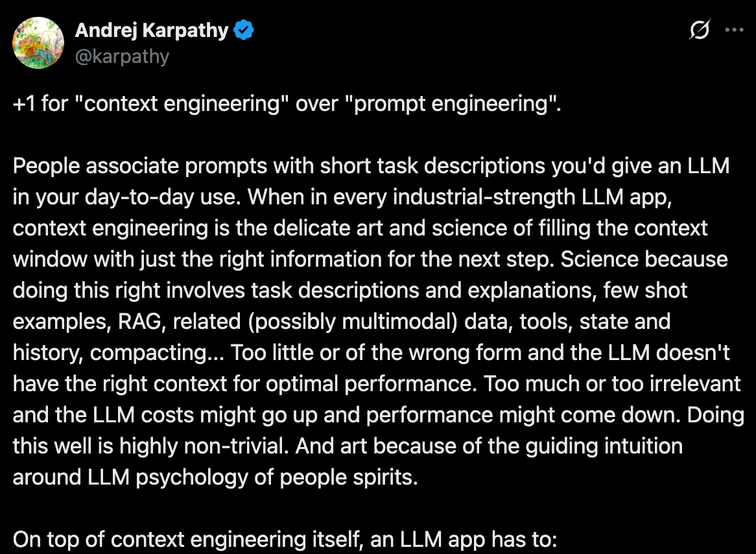Open the @karpathy handle link

122,56
